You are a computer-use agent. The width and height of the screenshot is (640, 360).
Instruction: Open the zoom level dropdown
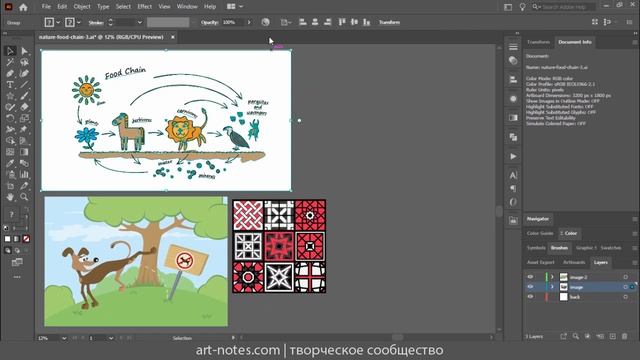(64, 338)
